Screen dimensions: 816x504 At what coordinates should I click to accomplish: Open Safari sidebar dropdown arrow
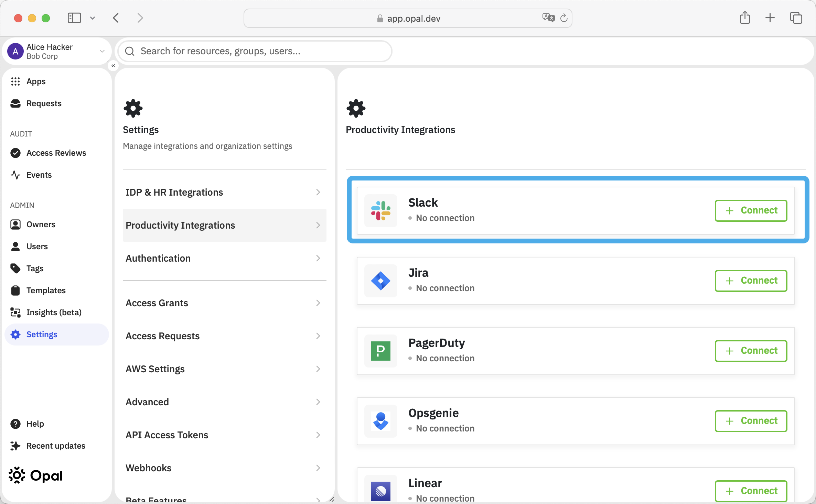point(92,18)
